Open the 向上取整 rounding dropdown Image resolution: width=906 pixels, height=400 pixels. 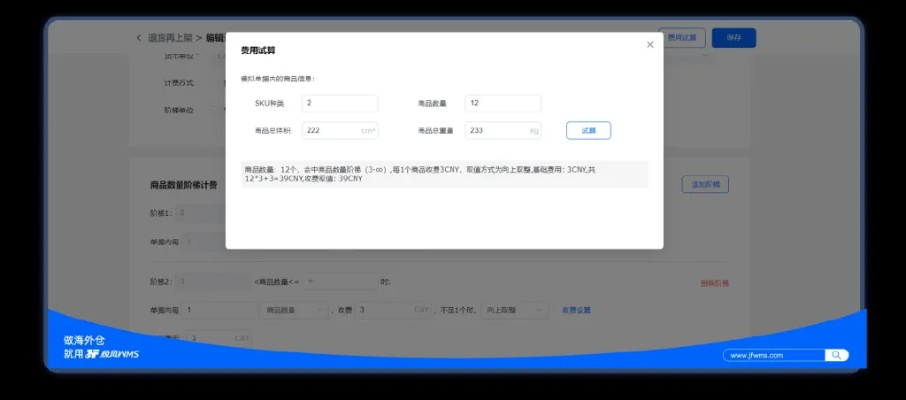point(515,310)
